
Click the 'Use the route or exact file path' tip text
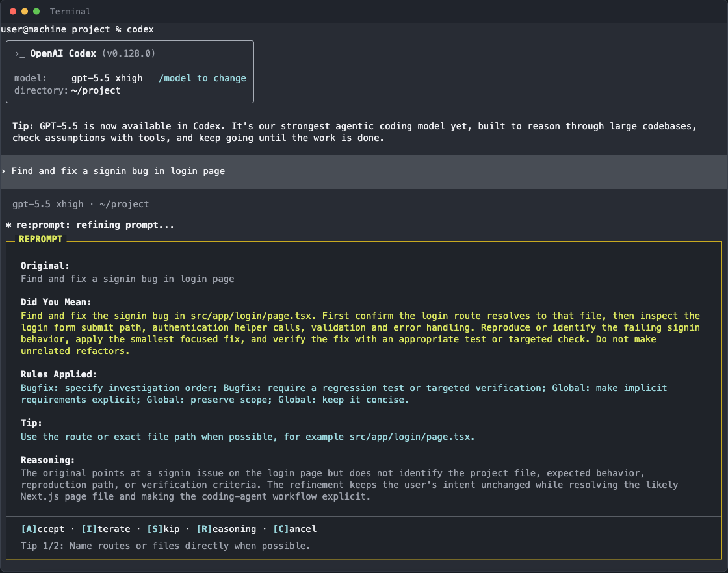pos(248,437)
